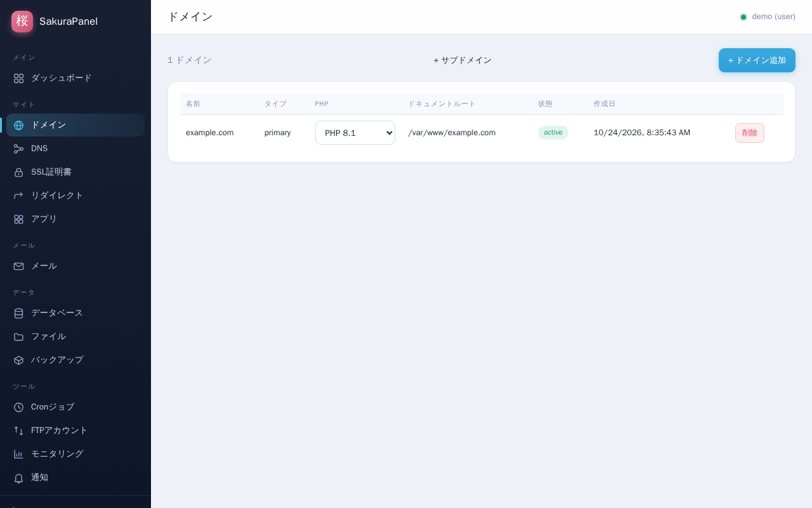Open the PHP 8.1 version dropdown
Screen dimensions: 812x508
coord(355,133)
